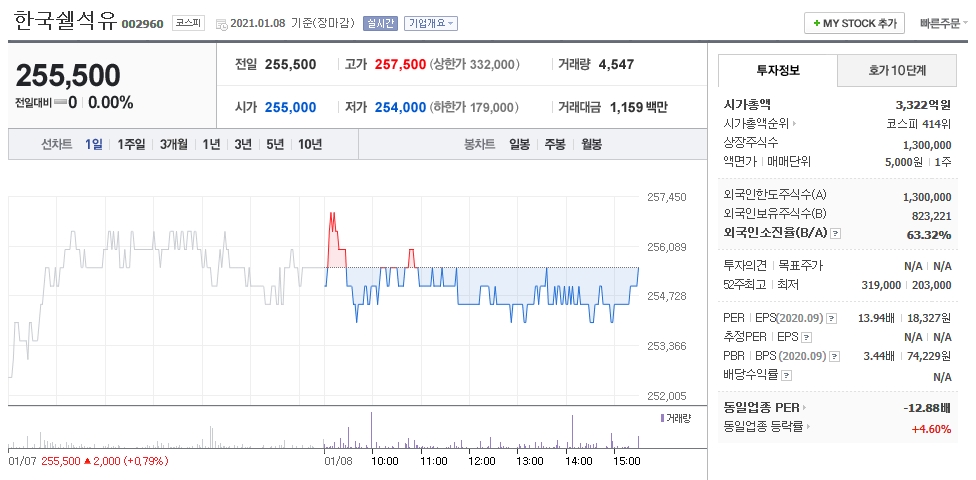Select the 1주일 line chart period
Viewport: 976px width, 480px height.
click(x=131, y=144)
